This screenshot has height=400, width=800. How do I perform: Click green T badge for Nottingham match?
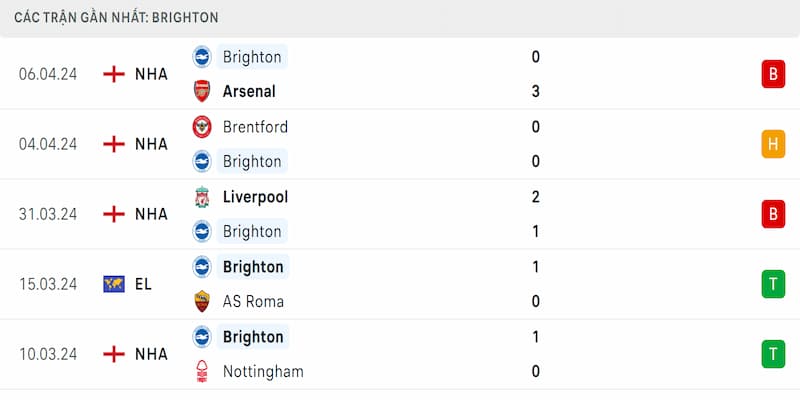coord(773,354)
